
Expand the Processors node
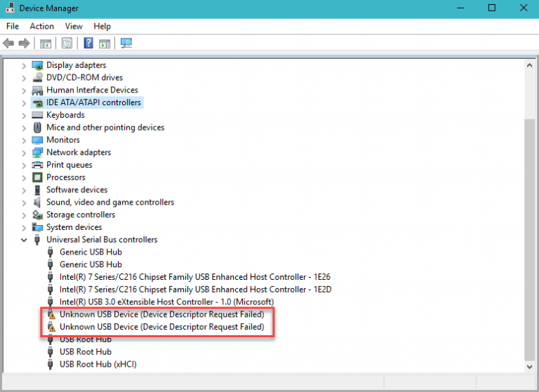click(x=24, y=177)
